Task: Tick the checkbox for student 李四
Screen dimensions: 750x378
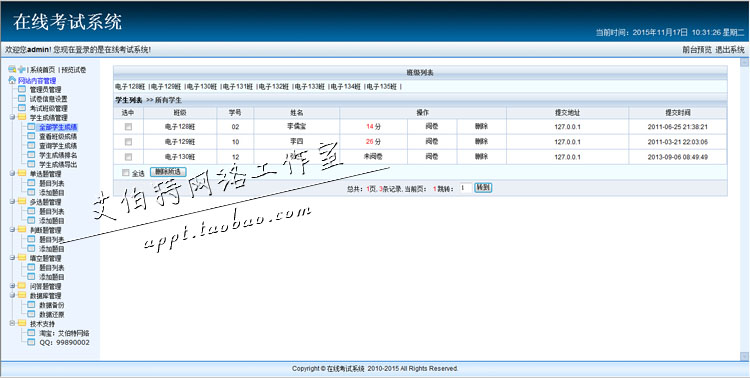Action: click(x=128, y=142)
